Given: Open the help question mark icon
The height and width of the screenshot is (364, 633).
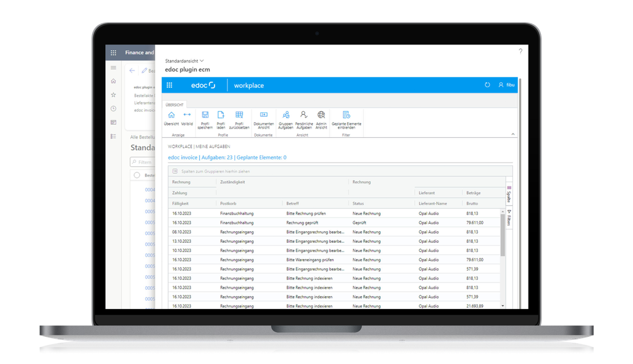Looking at the screenshot, I should tap(520, 51).
